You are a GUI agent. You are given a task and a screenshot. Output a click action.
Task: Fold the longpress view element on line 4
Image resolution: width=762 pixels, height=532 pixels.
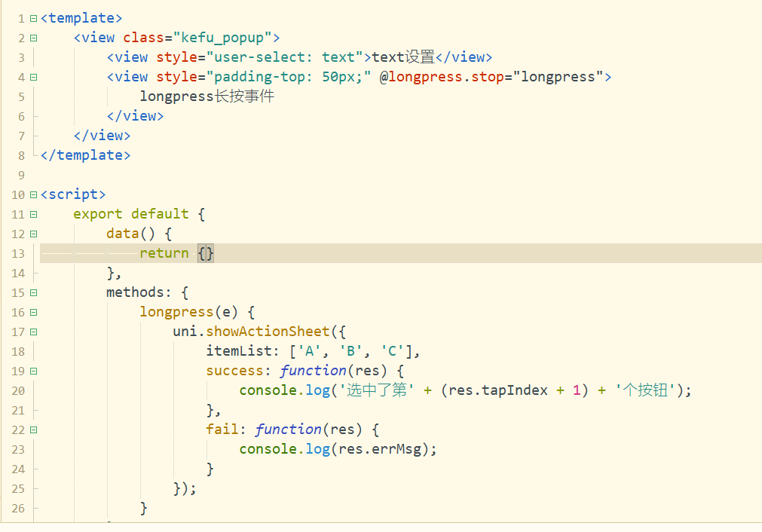33,77
